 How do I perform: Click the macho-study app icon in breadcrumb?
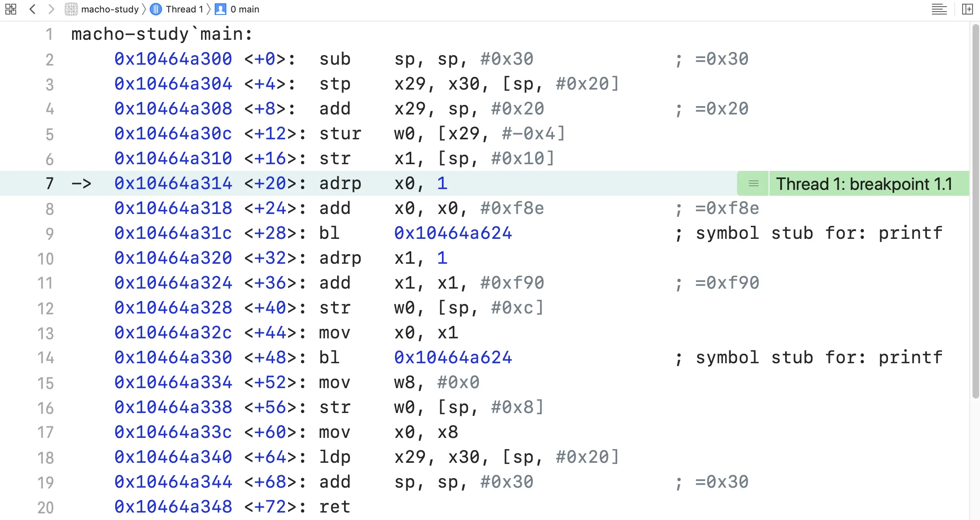[71, 9]
